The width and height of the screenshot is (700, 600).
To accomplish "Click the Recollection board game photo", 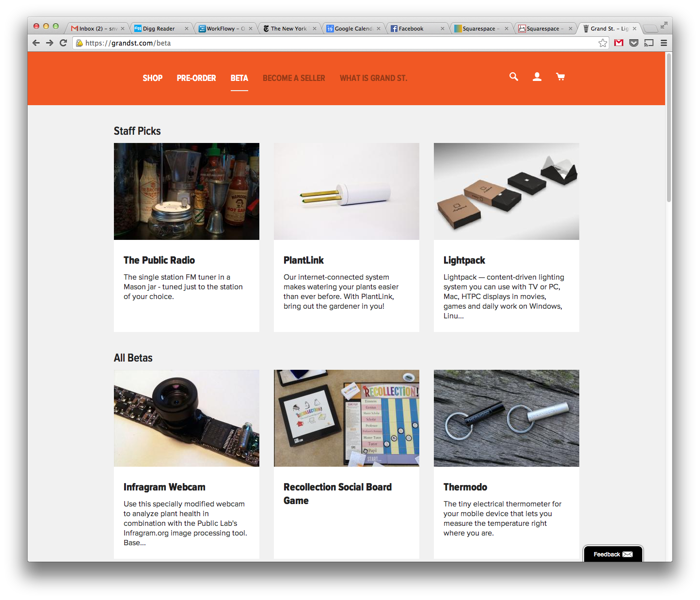I will point(347,418).
